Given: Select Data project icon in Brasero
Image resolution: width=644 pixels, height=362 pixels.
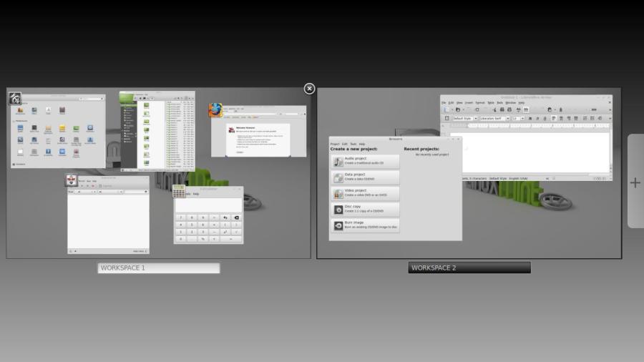Looking at the screenshot, I should [x=338, y=177].
